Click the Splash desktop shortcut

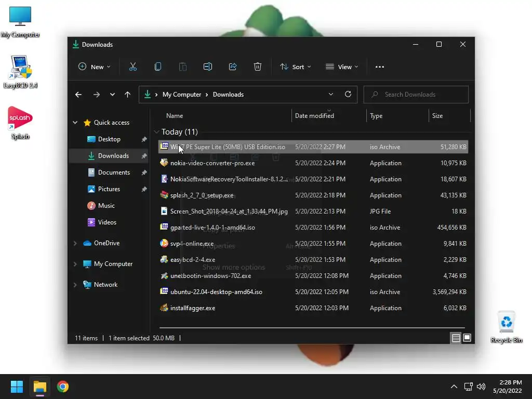(x=20, y=123)
